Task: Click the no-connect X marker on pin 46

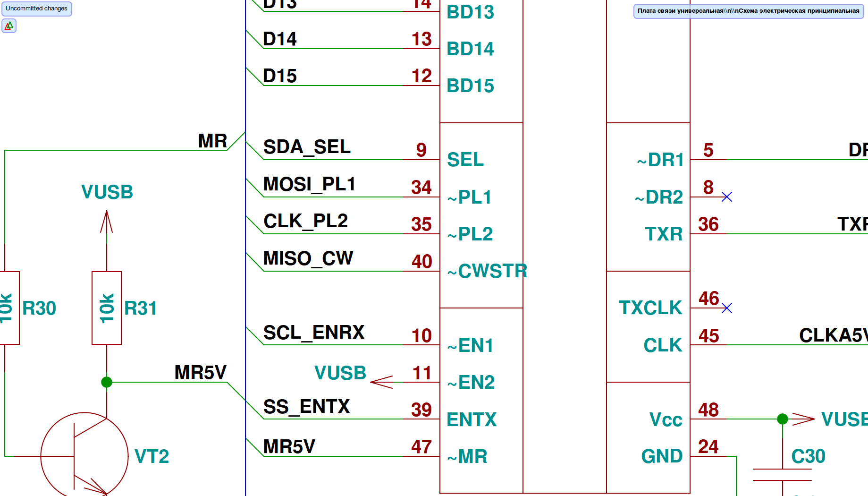Action: click(727, 308)
